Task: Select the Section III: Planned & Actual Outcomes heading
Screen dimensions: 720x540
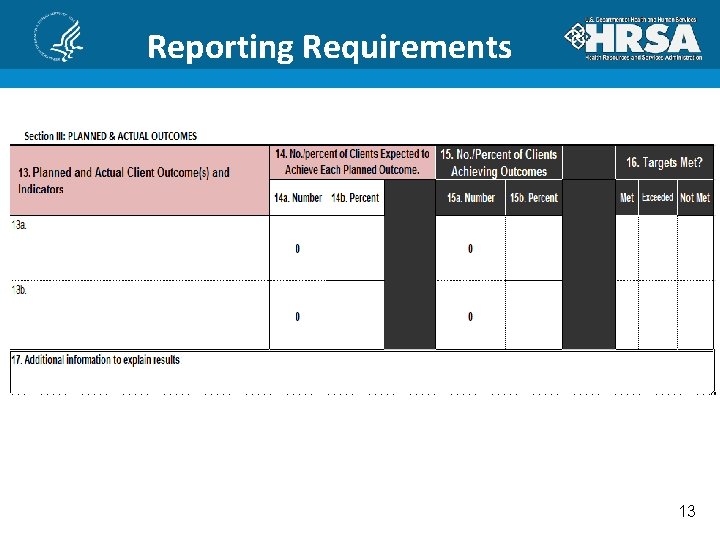Action: [x=111, y=136]
